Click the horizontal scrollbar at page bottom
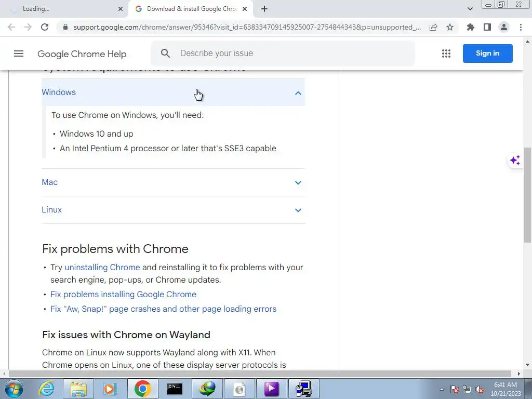 click(260, 374)
